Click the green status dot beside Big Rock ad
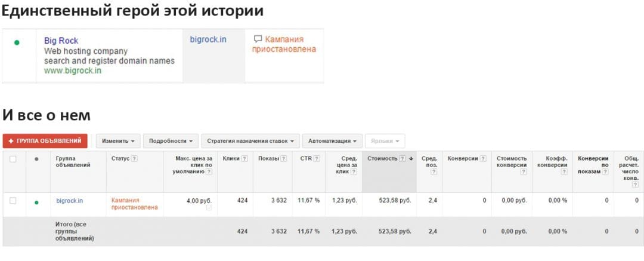The width and height of the screenshot is (644, 261). tap(17, 42)
